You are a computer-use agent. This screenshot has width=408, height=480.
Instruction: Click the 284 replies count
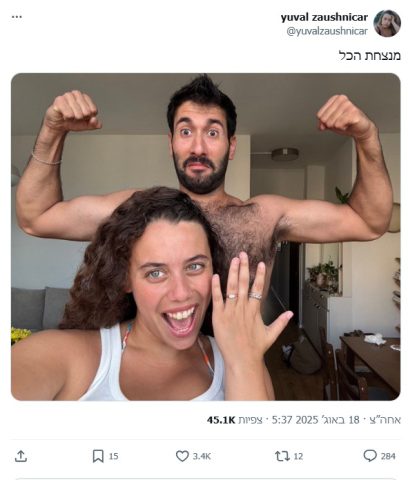(388, 456)
